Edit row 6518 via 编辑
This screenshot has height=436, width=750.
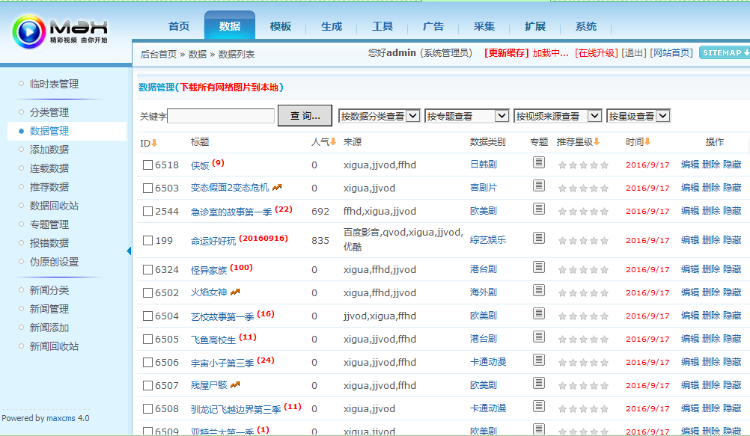click(690, 164)
